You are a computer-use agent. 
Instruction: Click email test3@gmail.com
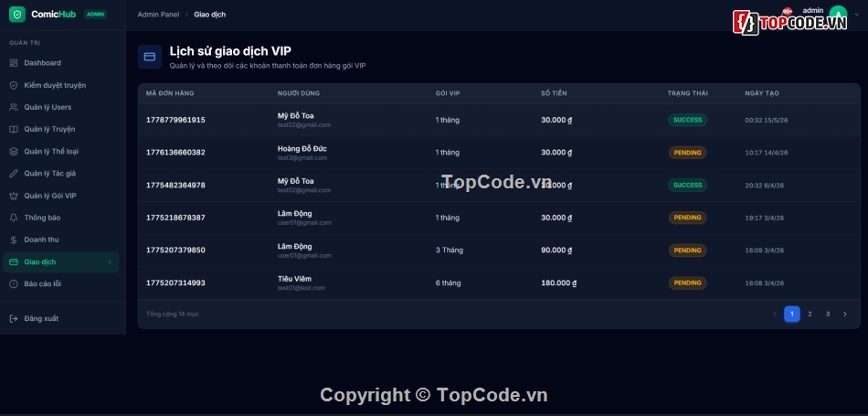pos(302,158)
